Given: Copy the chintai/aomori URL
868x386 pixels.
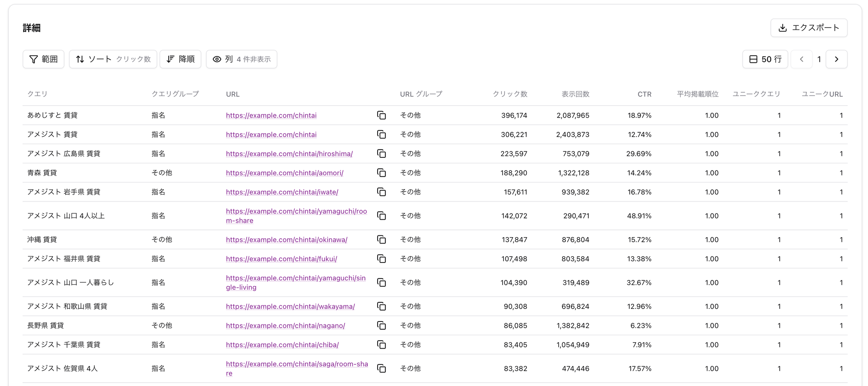Looking at the screenshot, I should pos(381,173).
